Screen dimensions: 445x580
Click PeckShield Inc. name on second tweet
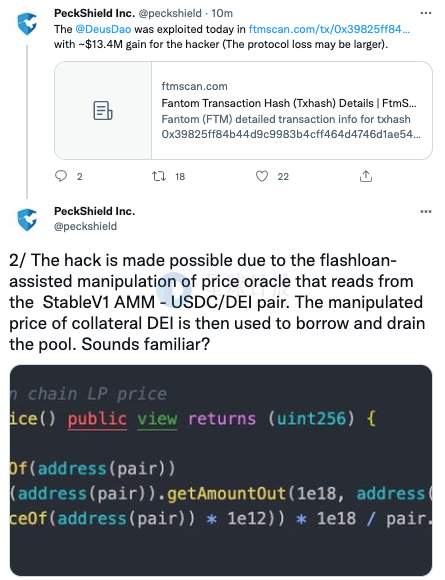(94, 211)
